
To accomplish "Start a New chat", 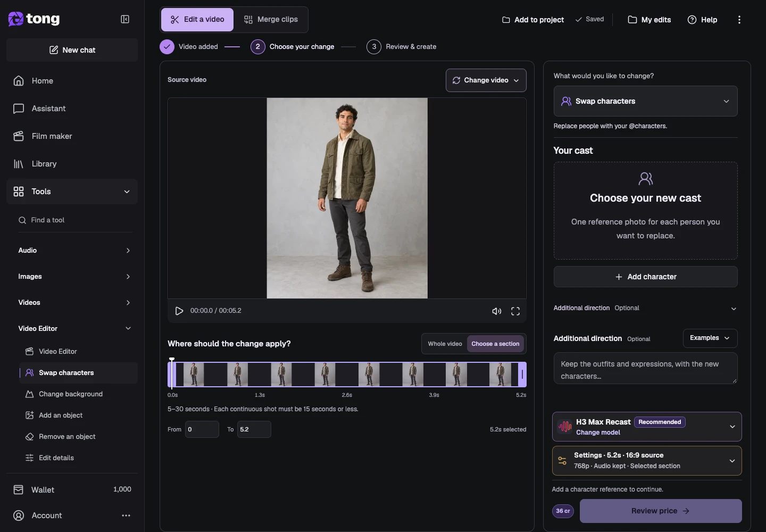I will coord(72,50).
